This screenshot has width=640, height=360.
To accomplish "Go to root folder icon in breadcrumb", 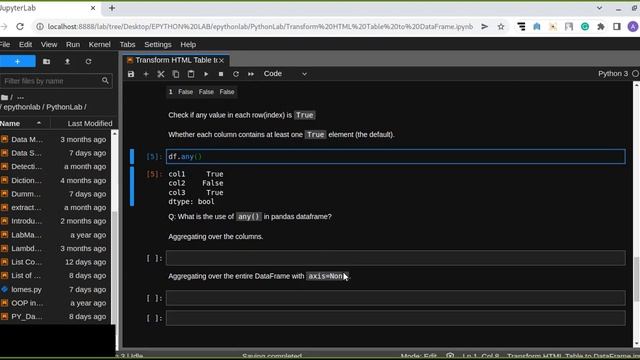I will point(4,97).
